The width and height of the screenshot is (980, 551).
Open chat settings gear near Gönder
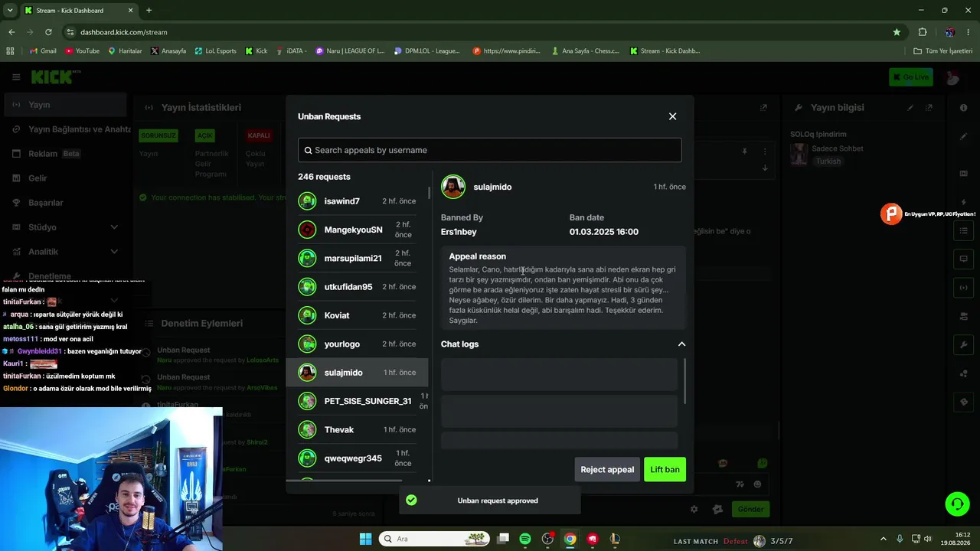coord(694,509)
